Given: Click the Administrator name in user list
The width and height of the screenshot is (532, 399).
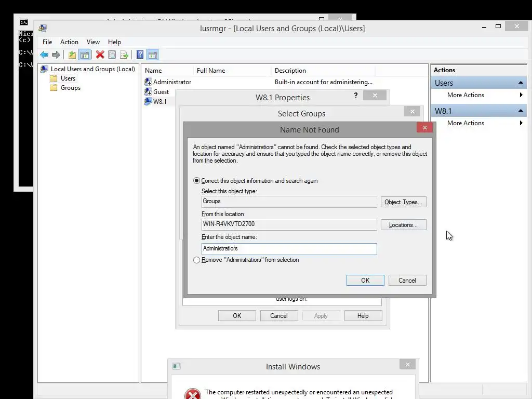Looking at the screenshot, I should point(172,82).
